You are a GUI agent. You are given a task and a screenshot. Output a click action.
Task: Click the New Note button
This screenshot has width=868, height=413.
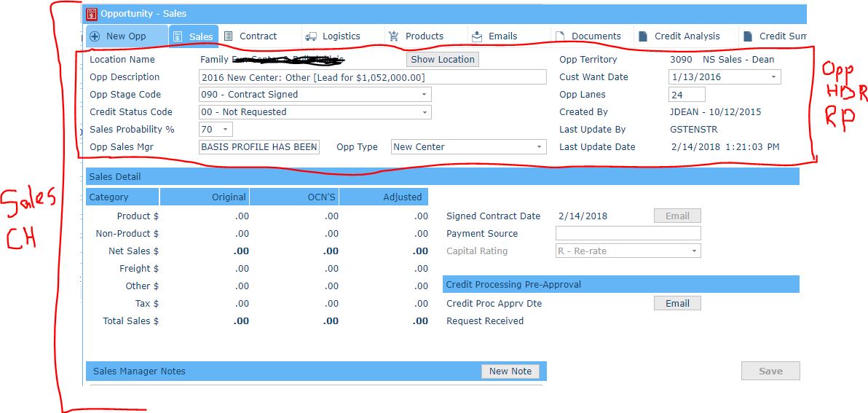coord(510,371)
